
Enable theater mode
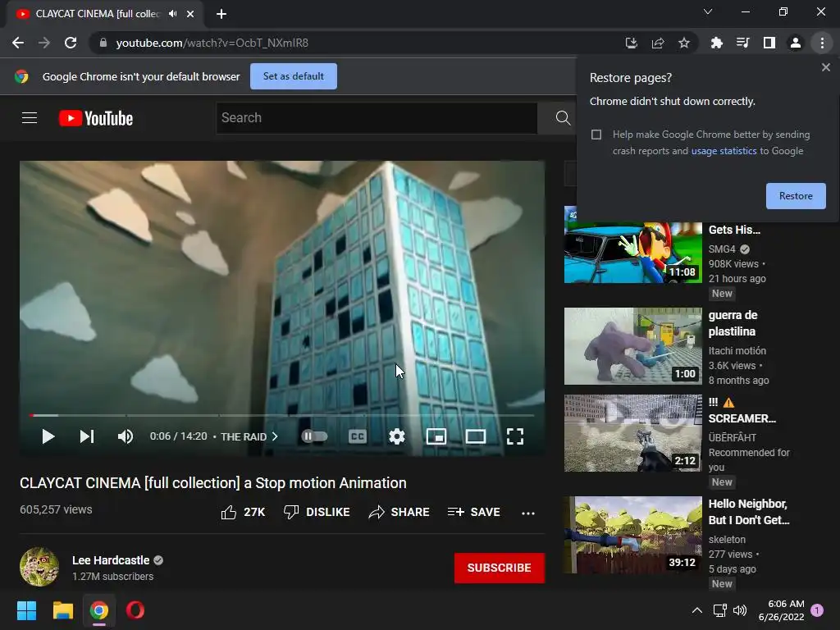(x=476, y=436)
